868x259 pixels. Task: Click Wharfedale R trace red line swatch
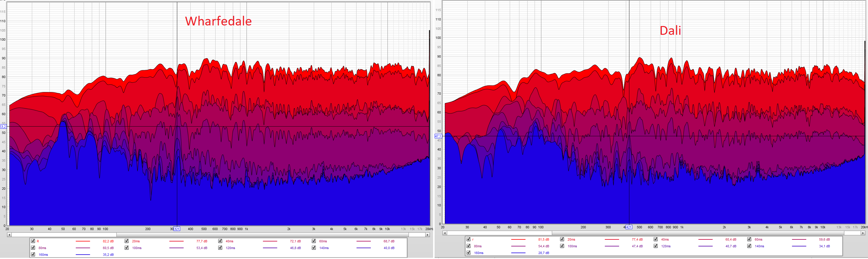point(83,241)
